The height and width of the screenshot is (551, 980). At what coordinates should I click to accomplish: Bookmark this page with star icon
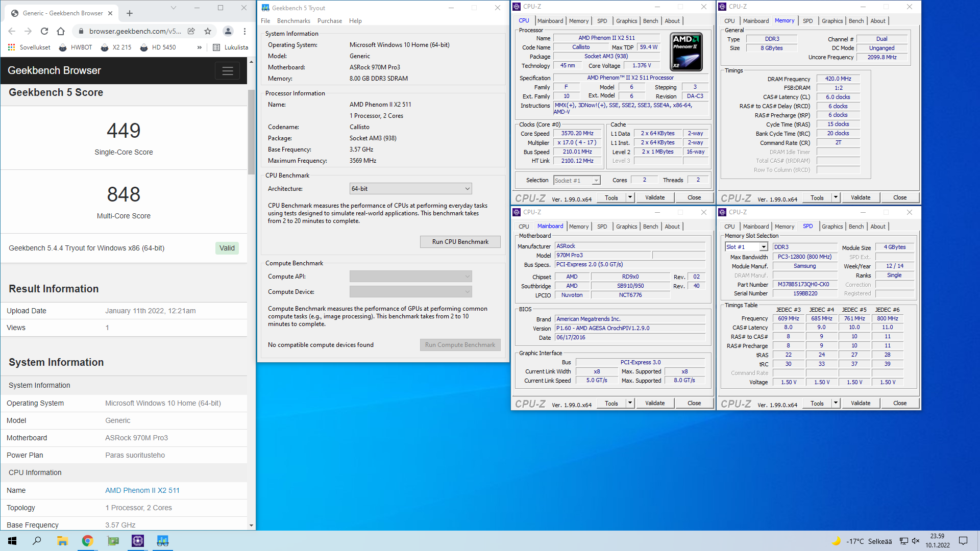click(x=208, y=31)
